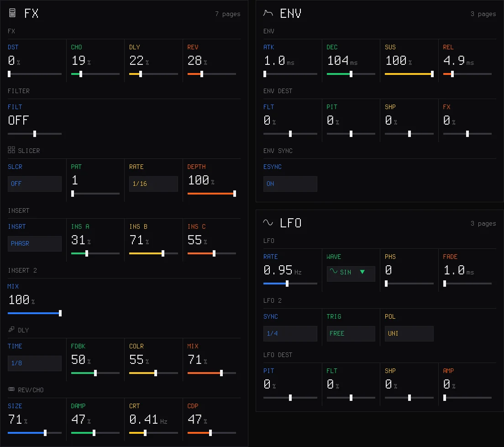Adjust the slicer PAT pattern slider

(95, 194)
